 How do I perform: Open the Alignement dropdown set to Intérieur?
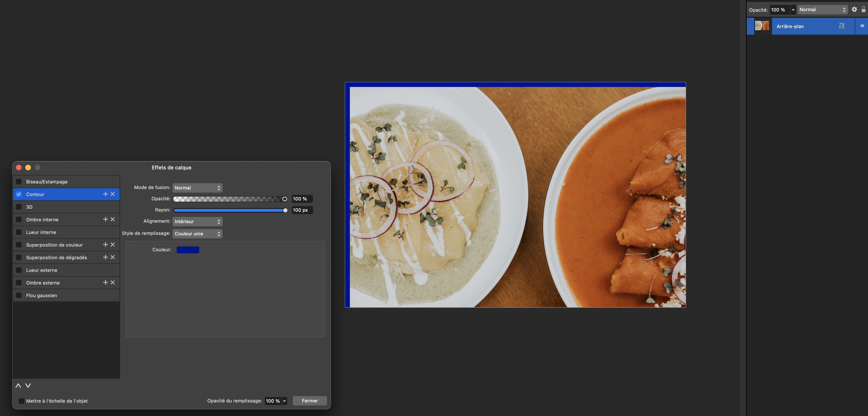(x=197, y=221)
